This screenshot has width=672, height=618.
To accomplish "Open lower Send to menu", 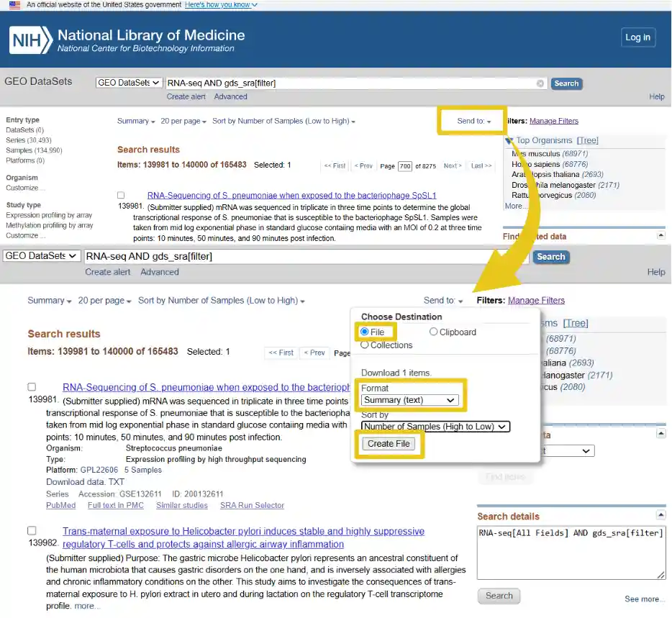I will tap(443, 301).
